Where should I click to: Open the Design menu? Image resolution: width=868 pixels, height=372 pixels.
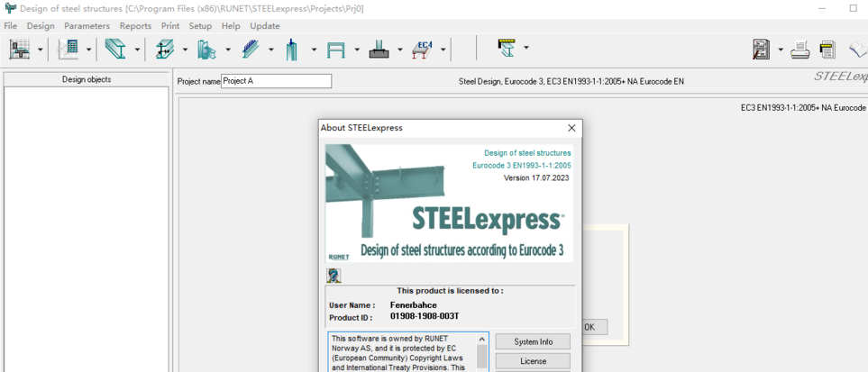click(x=41, y=26)
